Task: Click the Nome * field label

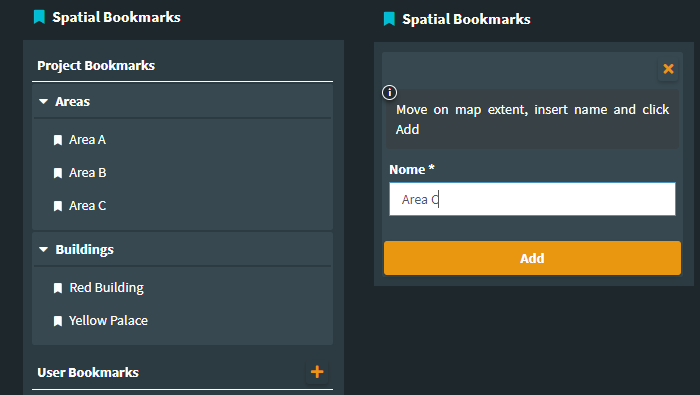Action: coord(412,170)
